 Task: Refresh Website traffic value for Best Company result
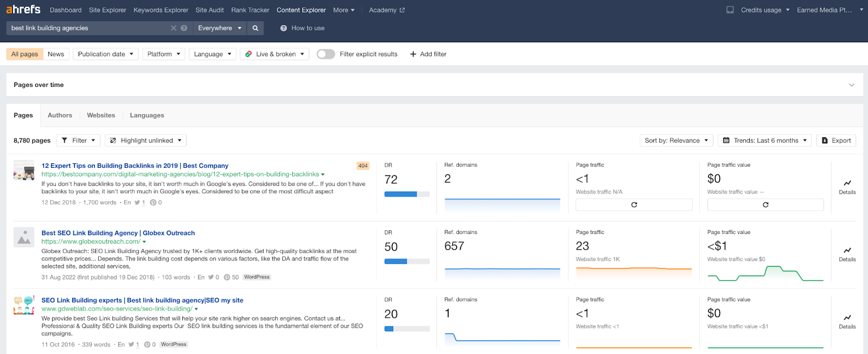pos(765,205)
